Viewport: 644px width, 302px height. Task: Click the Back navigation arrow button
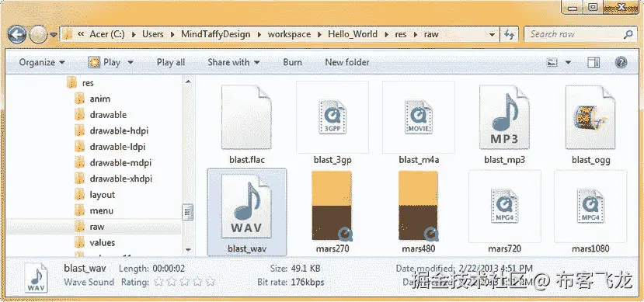17,35
